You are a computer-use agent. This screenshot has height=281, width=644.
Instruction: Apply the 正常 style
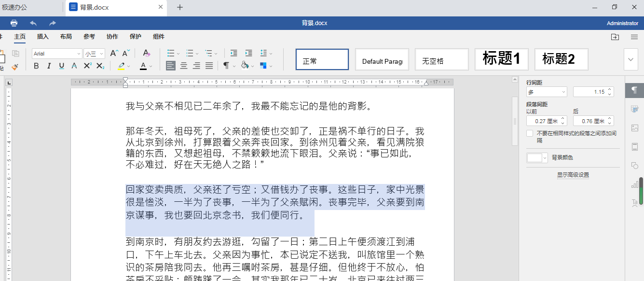[322, 59]
